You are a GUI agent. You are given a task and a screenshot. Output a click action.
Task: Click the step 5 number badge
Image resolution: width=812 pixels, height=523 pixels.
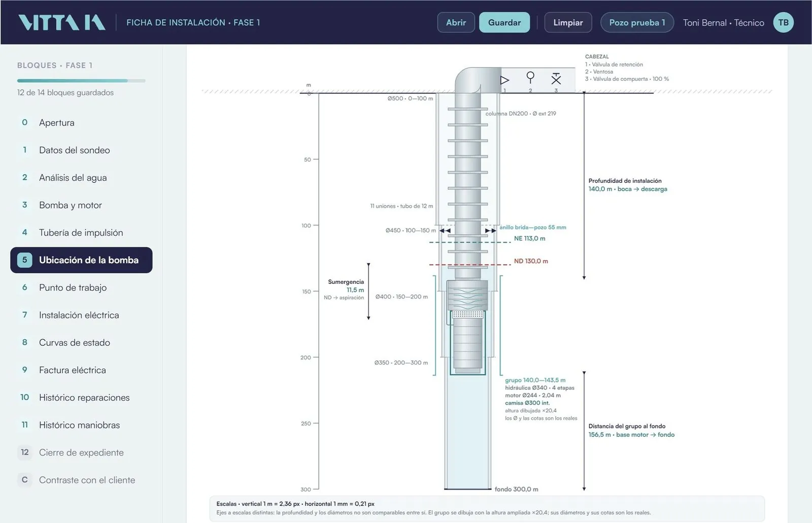tap(24, 260)
